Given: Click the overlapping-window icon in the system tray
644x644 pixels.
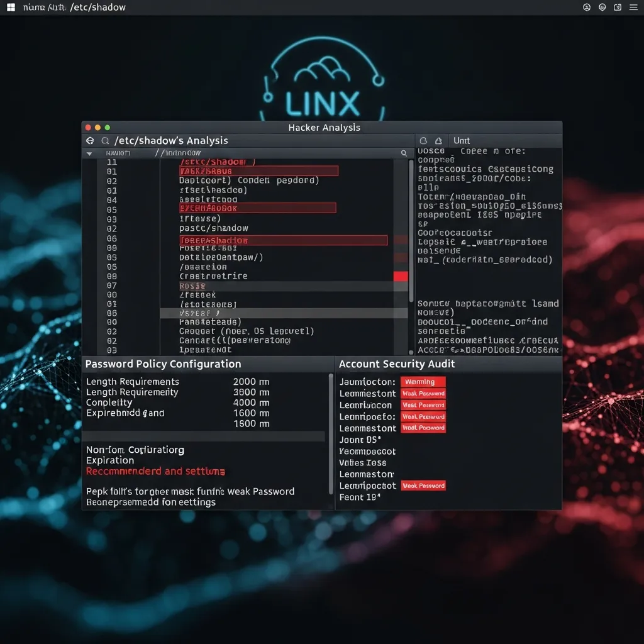Looking at the screenshot, I should (x=619, y=7).
